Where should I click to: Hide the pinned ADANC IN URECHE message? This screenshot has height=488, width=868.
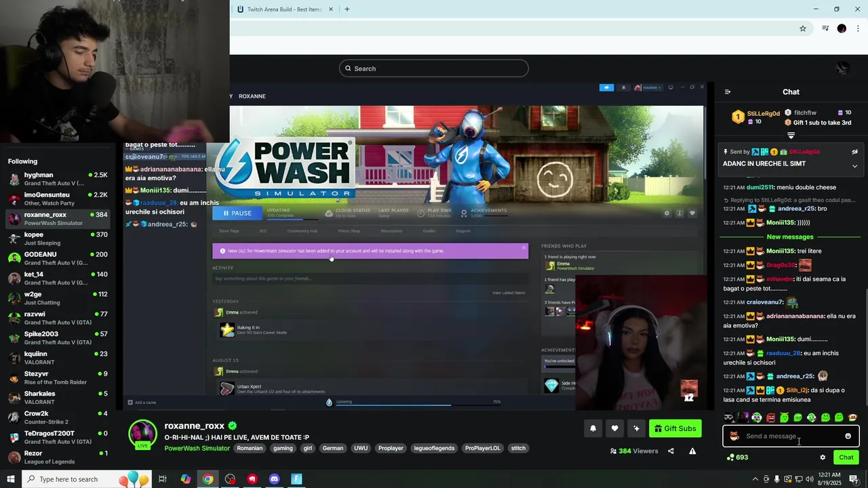(x=854, y=152)
